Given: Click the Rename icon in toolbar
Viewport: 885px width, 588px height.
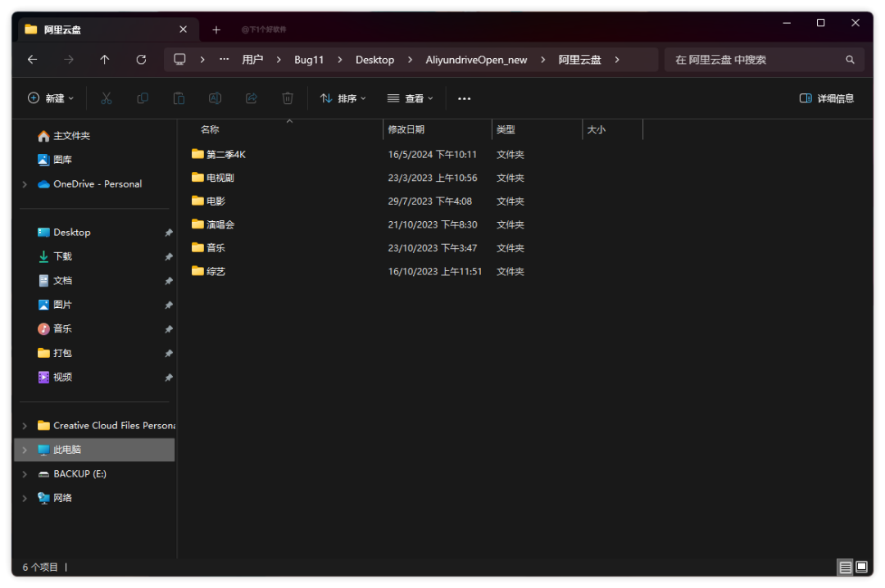Looking at the screenshot, I should tap(215, 98).
